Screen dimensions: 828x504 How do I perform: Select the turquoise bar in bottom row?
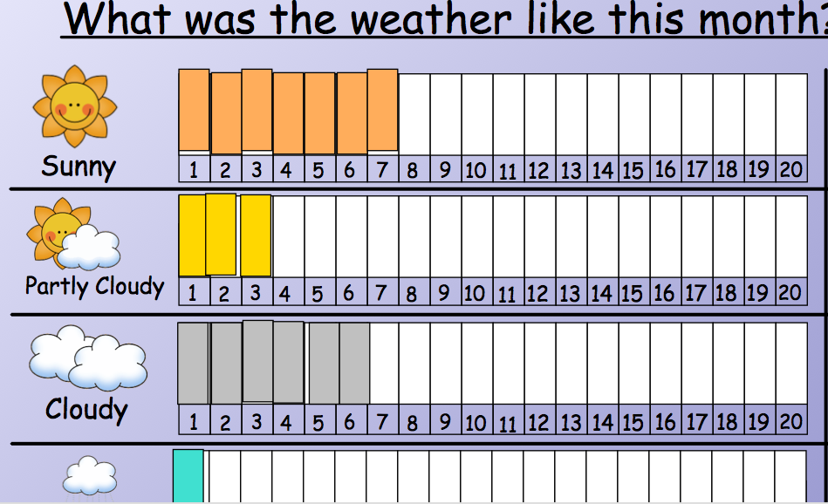[x=188, y=476]
